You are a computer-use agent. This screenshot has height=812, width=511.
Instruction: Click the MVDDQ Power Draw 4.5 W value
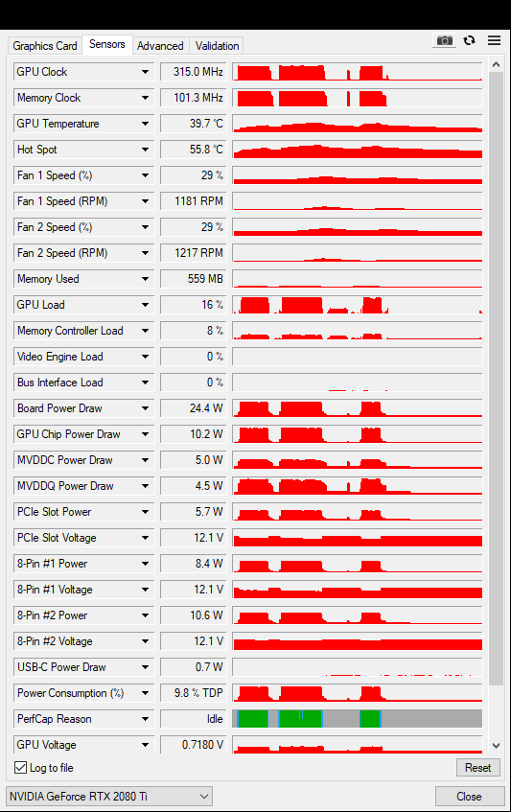[x=194, y=486]
